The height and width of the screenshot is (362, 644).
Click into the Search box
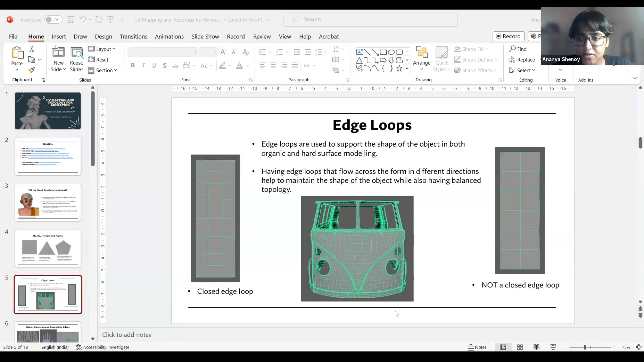coord(370,19)
